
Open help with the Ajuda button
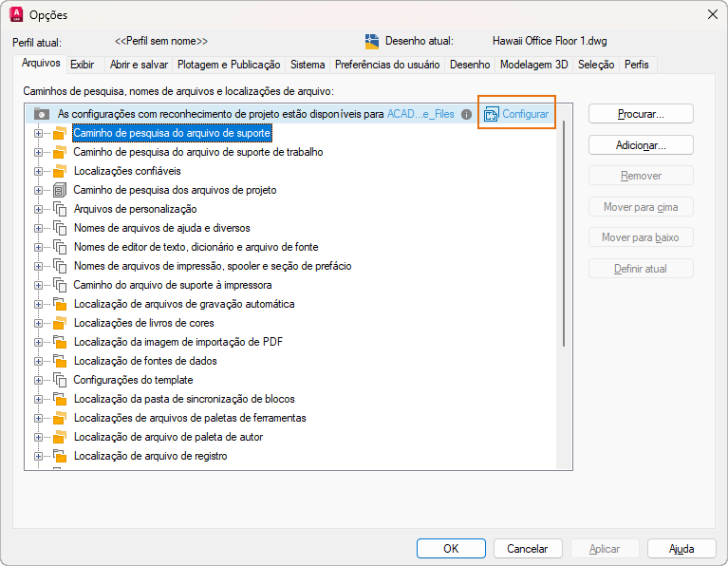681,549
